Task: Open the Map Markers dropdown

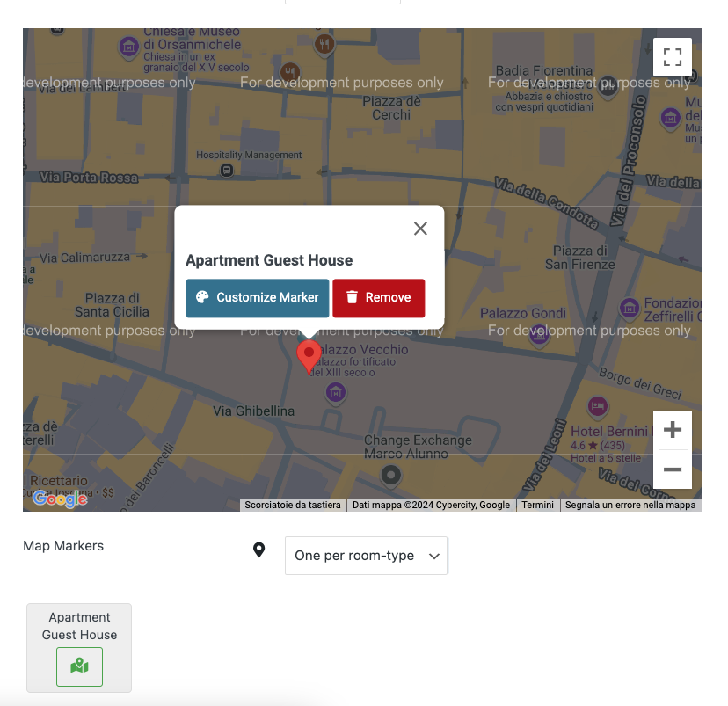Action: (x=366, y=556)
